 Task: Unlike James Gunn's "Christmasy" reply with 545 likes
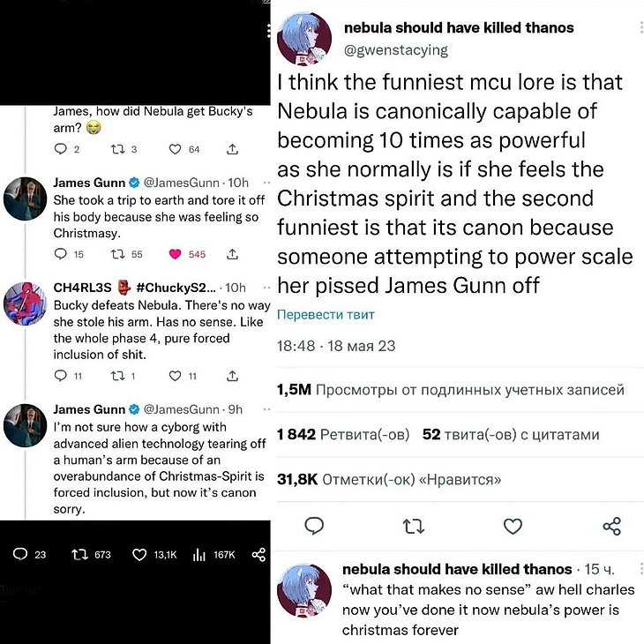[175, 254]
